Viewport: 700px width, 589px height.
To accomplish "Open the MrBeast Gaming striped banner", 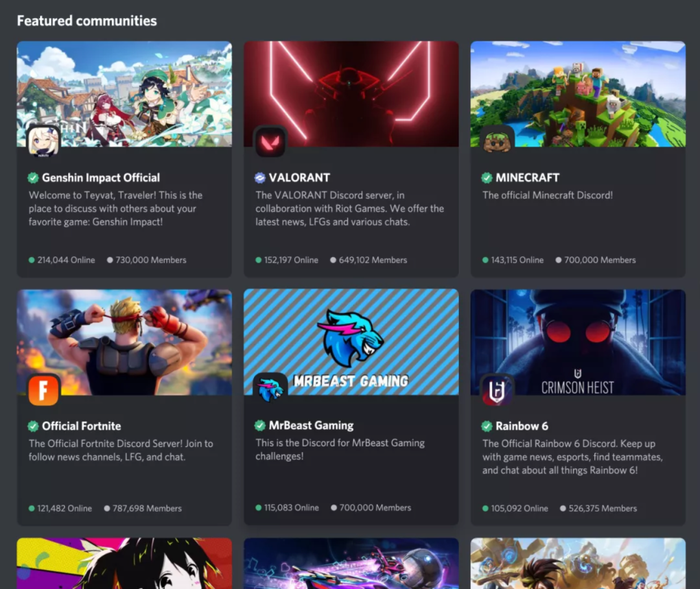I will 351,342.
